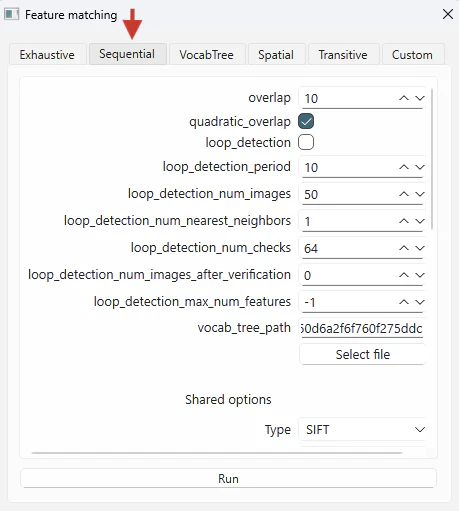The width and height of the screenshot is (459, 511).
Task: Raise loop_detection_num_nearest_neighbors with up arrow
Action: click(404, 221)
